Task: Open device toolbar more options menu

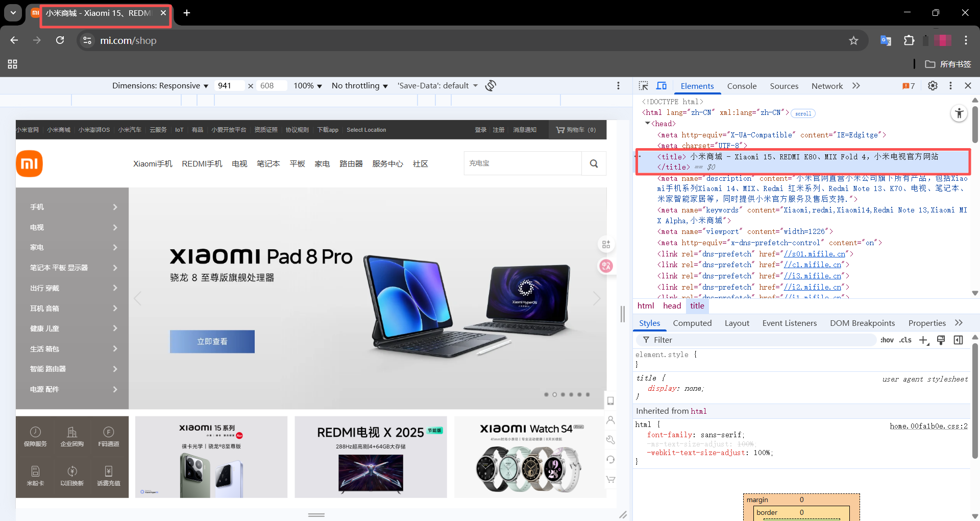Action: [x=618, y=86]
